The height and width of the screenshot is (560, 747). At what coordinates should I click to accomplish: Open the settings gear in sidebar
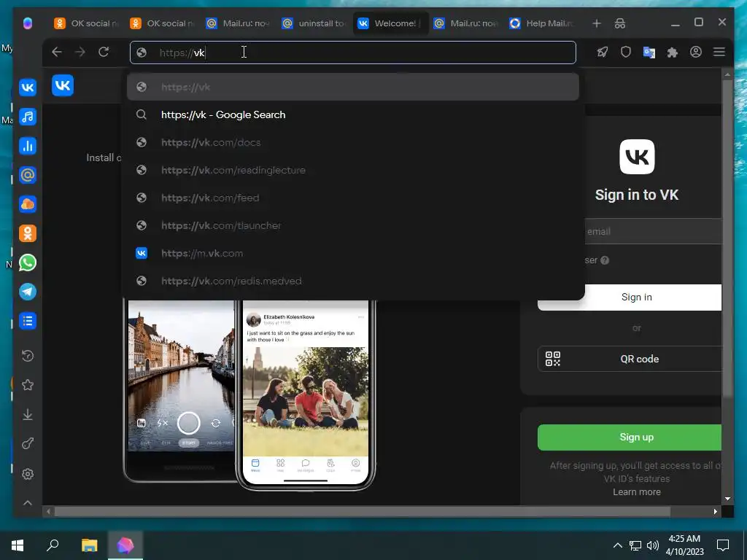click(x=28, y=474)
